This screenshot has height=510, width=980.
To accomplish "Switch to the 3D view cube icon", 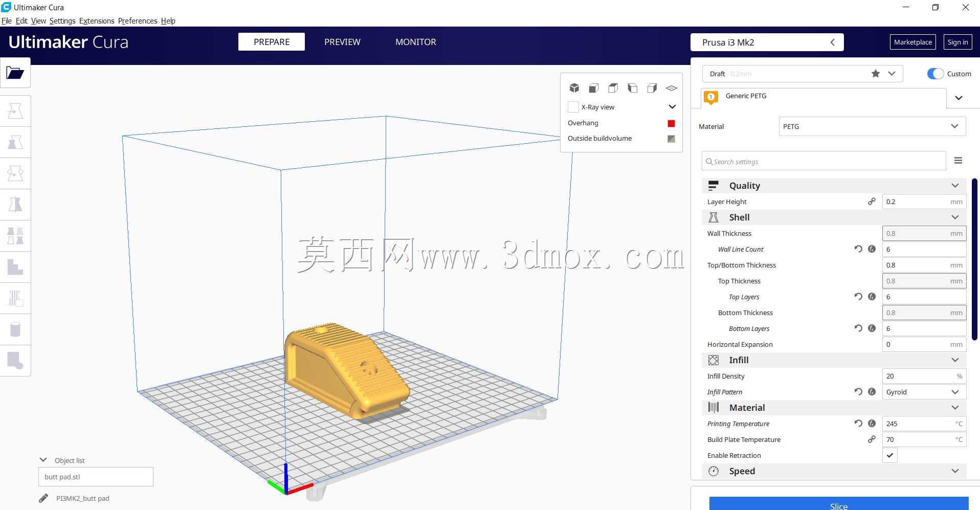I will click(x=574, y=88).
